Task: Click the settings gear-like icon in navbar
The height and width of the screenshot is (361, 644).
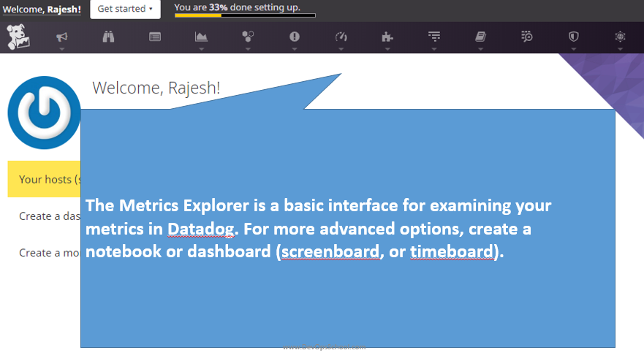Action: (620, 37)
